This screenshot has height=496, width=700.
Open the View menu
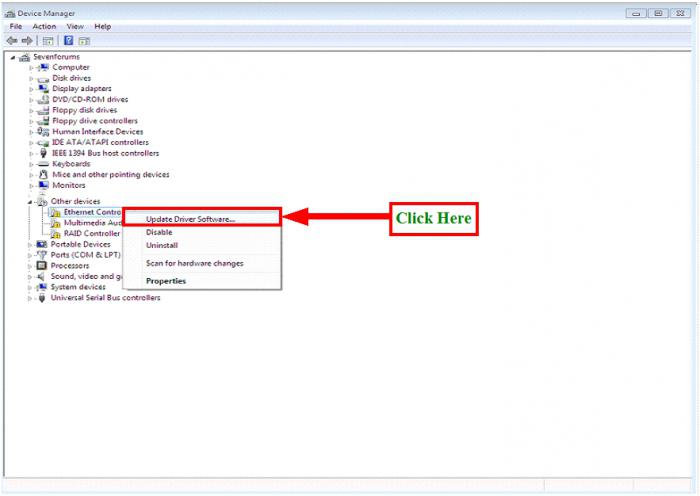pyautogui.click(x=75, y=26)
